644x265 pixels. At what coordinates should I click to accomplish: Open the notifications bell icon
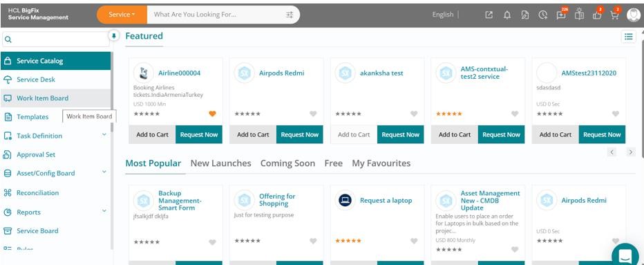coord(507,15)
